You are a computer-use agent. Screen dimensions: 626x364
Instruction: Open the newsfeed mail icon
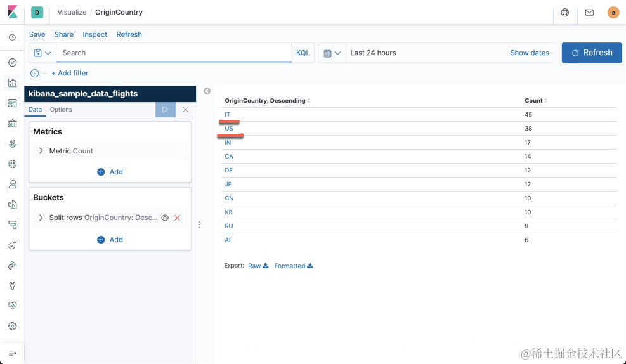click(589, 13)
